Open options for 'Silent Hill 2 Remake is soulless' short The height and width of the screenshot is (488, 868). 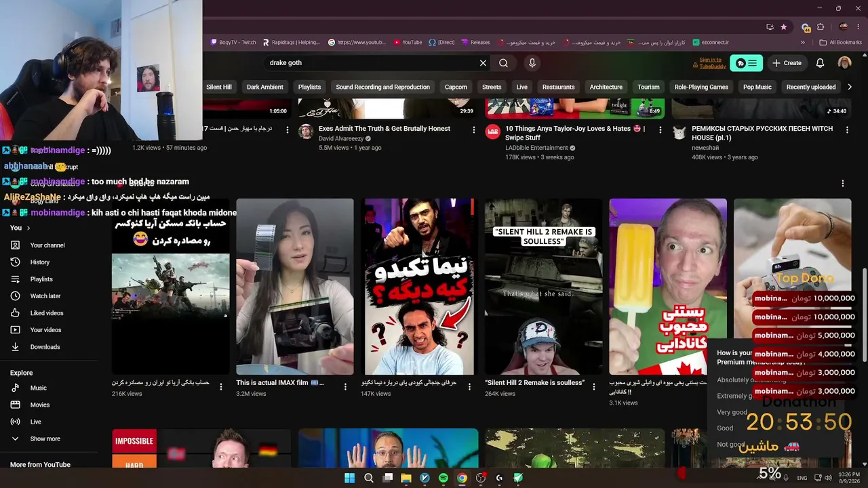pos(594,387)
